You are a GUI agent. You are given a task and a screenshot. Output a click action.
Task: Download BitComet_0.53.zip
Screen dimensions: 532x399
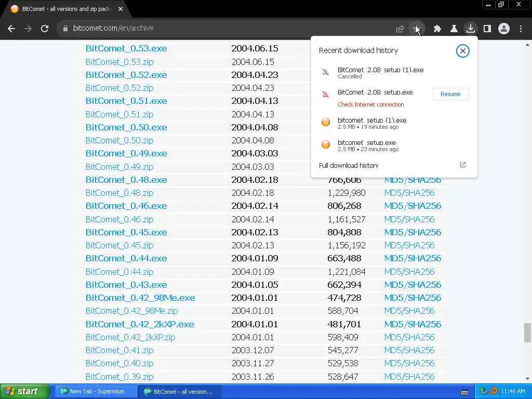pos(119,62)
